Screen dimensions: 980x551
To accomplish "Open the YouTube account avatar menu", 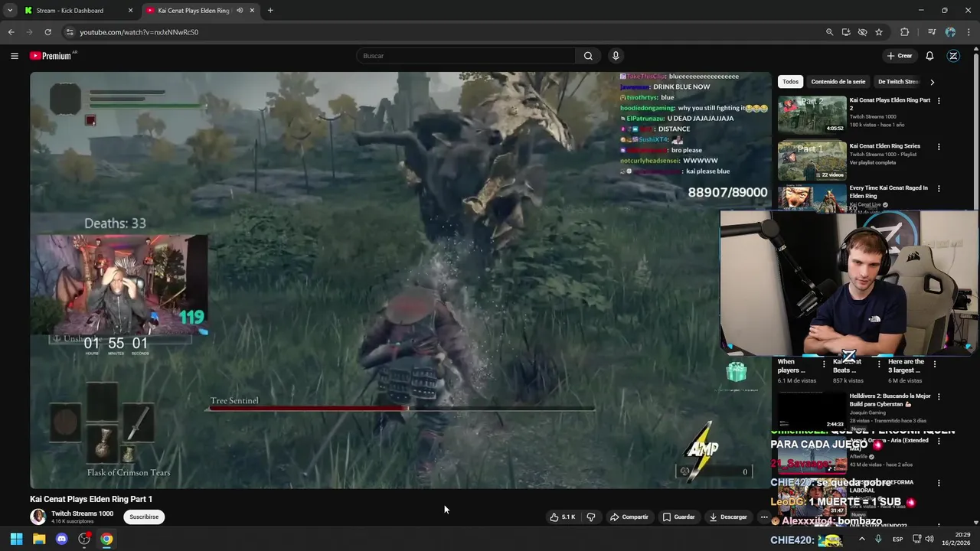I will [953, 56].
